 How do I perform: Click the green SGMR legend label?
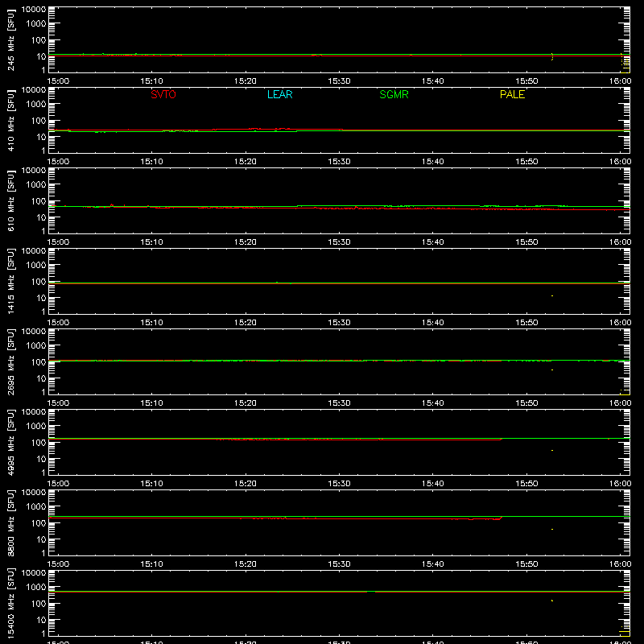[394, 94]
